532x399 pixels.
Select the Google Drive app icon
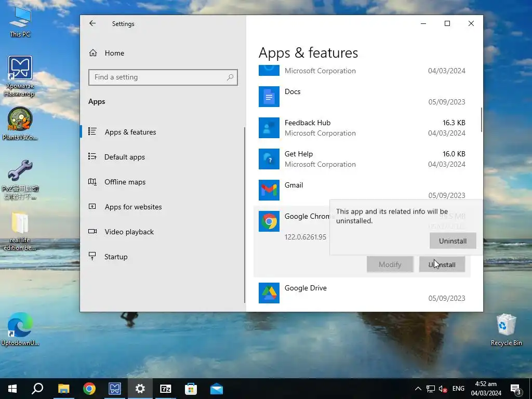[x=269, y=293]
